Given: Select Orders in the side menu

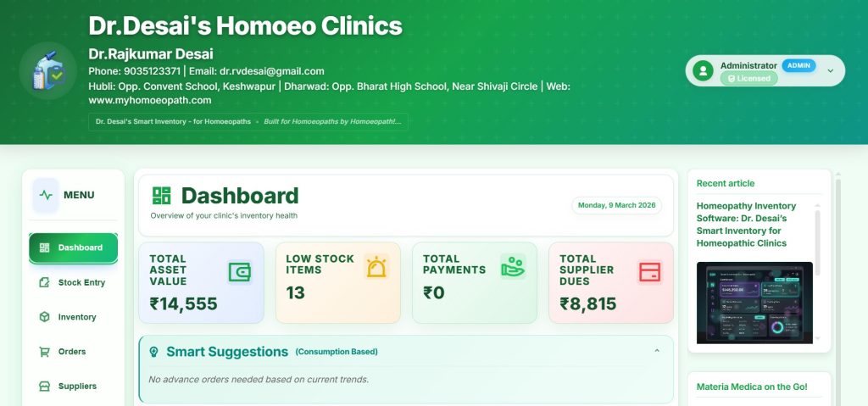Looking at the screenshot, I should (x=74, y=352).
